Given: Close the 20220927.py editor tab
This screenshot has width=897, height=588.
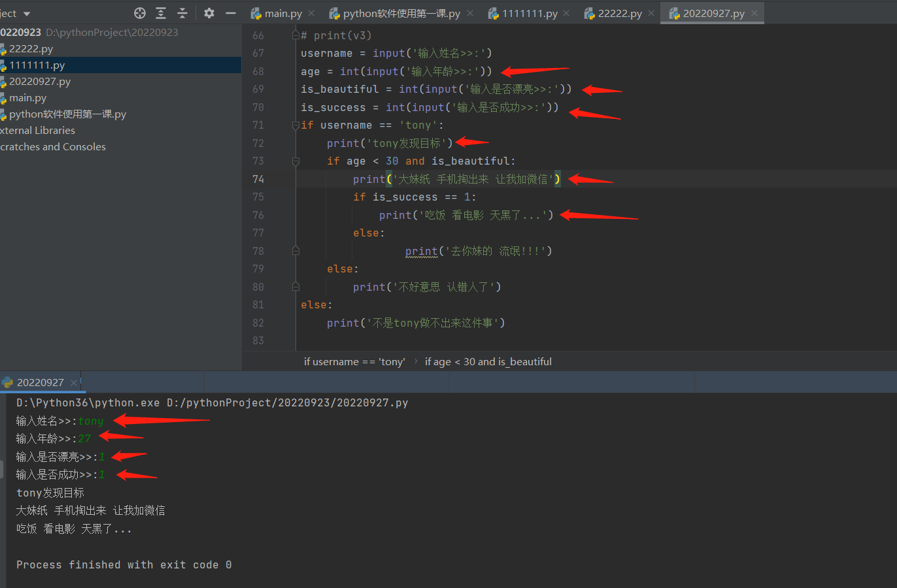Looking at the screenshot, I should [x=754, y=13].
